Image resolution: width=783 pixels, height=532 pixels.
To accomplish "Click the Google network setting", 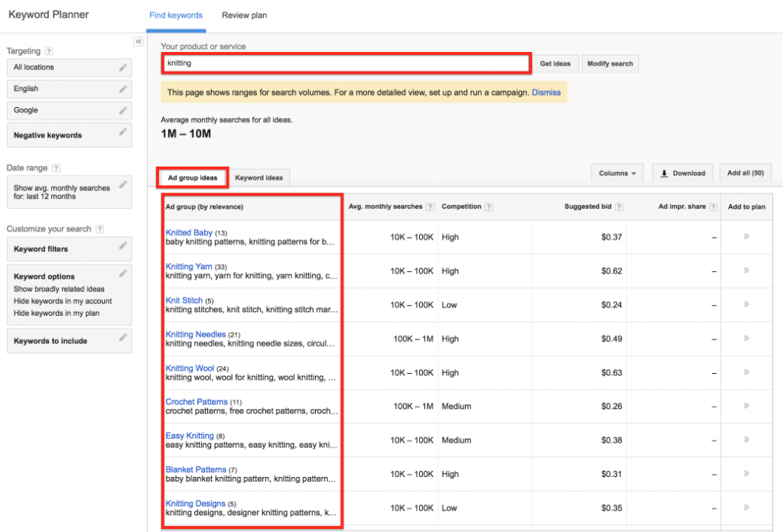I will (x=70, y=110).
